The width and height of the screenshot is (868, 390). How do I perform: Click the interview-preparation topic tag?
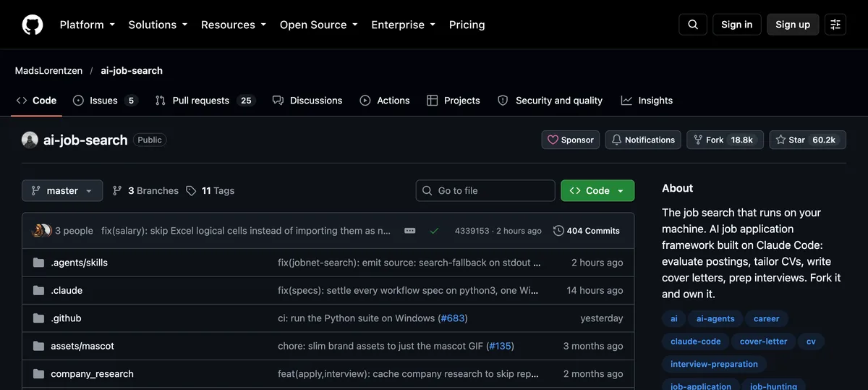tap(714, 364)
